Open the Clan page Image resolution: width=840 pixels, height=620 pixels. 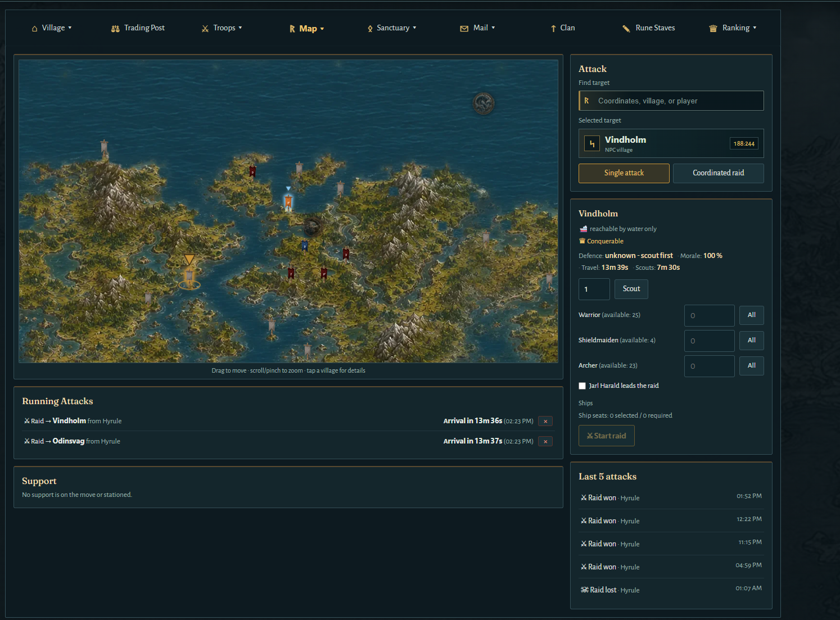[x=563, y=28]
